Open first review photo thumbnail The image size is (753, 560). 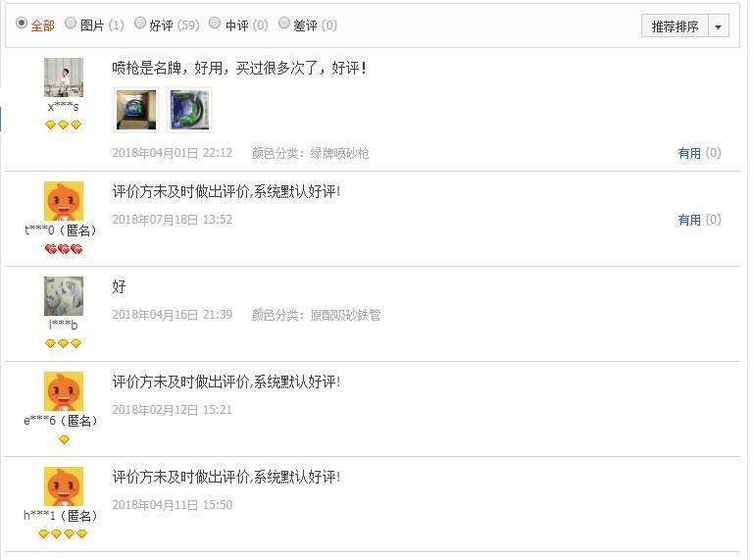click(136, 110)
